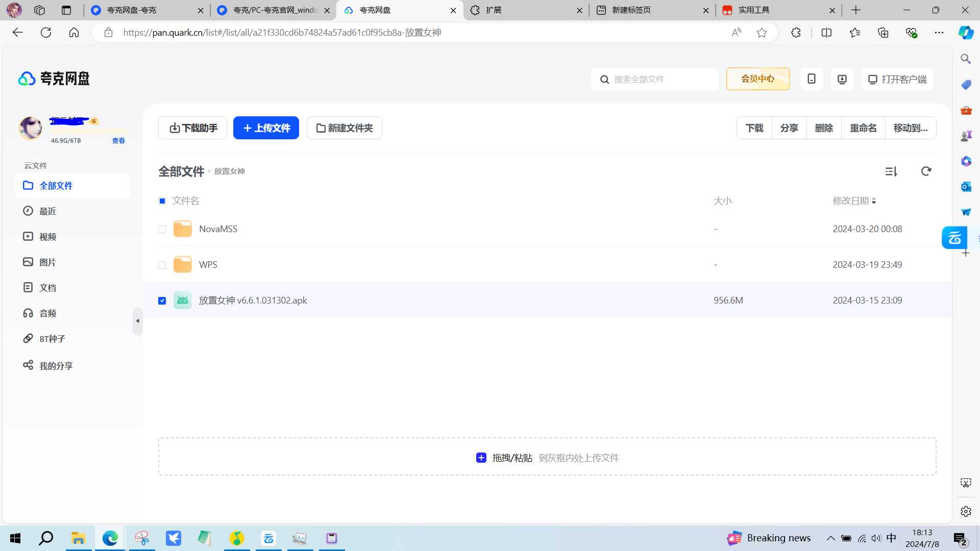Click the 夸克网盘 logo

54,79
